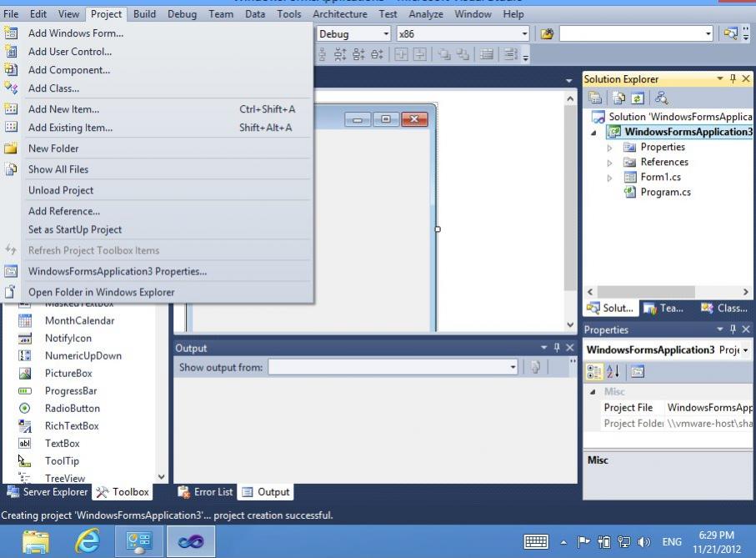This screenshot has width=756, height=558.
Task: Open the Properties object selector dropdown
Action: tap(745, 349)
